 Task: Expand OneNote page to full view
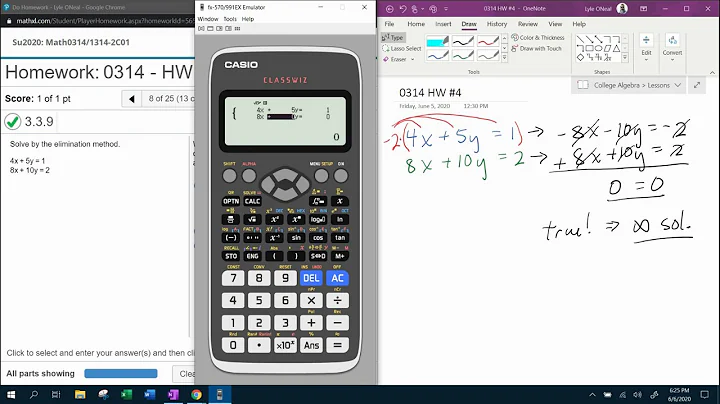coord(697,85)
